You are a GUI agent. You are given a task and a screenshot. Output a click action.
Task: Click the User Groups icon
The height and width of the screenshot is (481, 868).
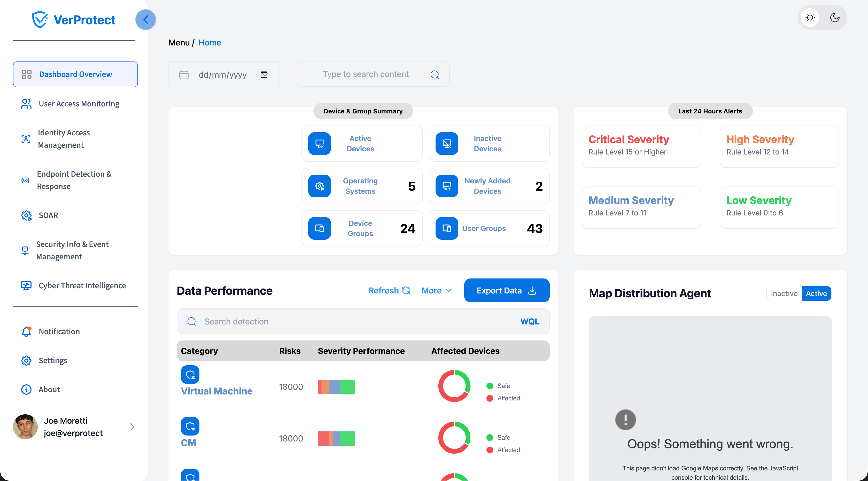tap(447, 228)
